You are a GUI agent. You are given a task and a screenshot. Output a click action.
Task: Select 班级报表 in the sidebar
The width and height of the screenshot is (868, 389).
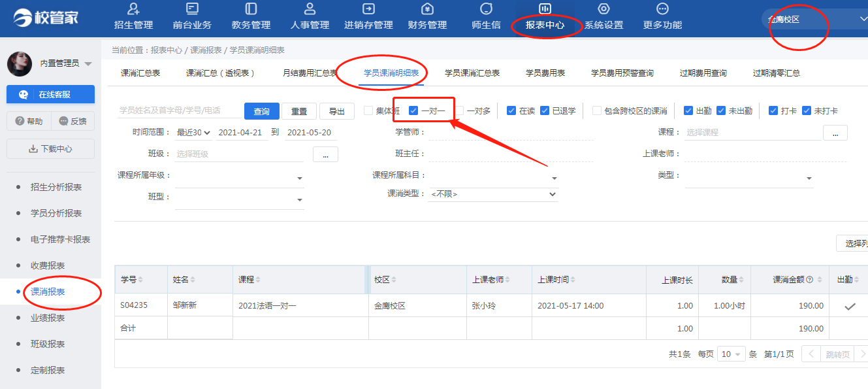48,344
